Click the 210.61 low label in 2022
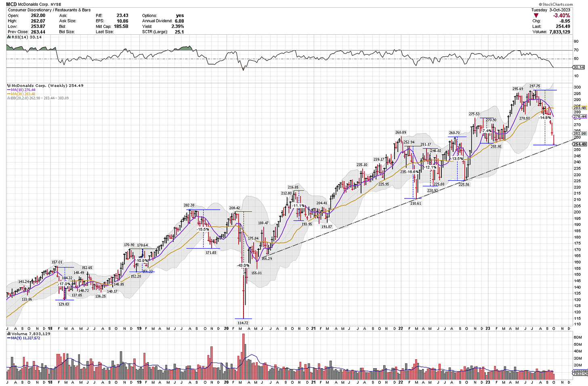Viewport: 588px width, 386px height. click(x=416, y=203)
